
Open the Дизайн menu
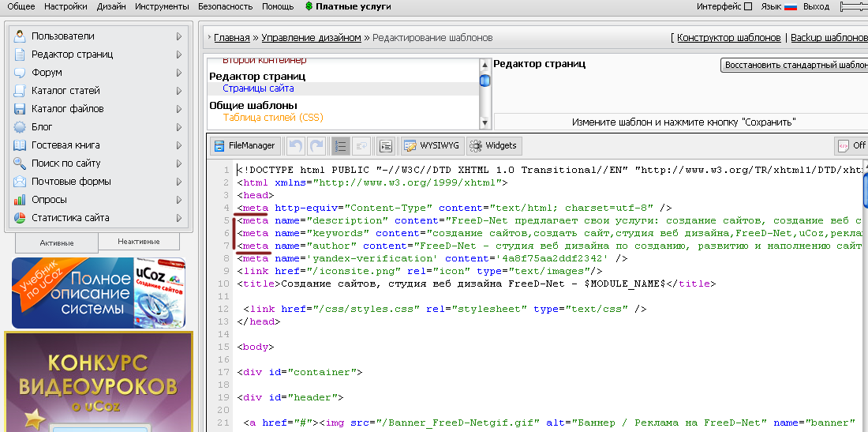[x=111, y=6]
